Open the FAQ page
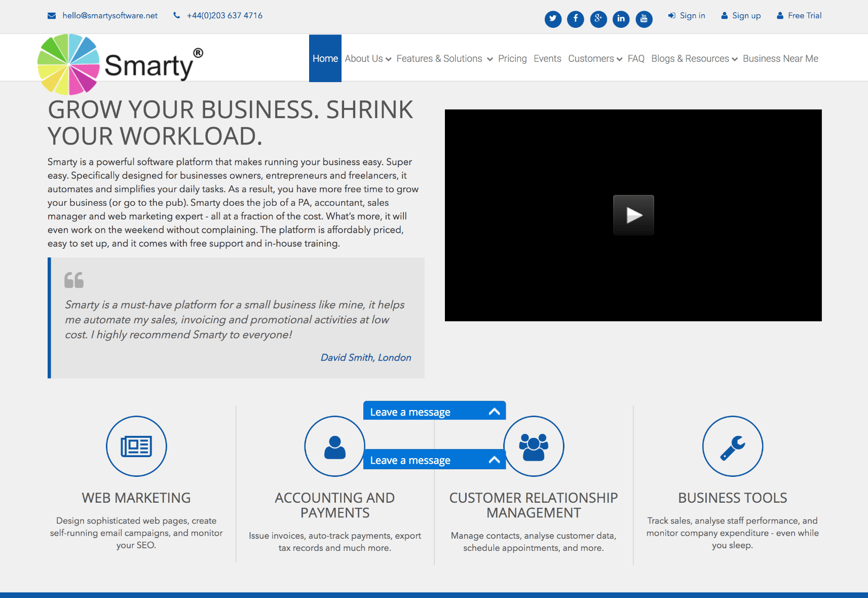Viewport: 868px width, 598px height. [x=636, y=59]
